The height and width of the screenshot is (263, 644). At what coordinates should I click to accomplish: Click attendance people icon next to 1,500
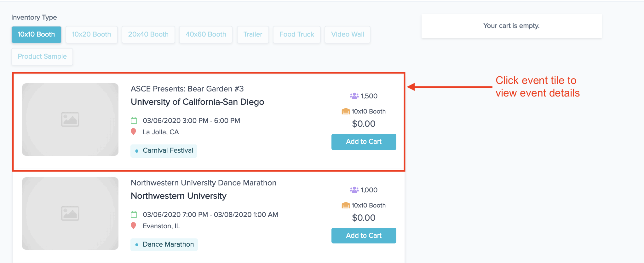(x=354, y=96)
